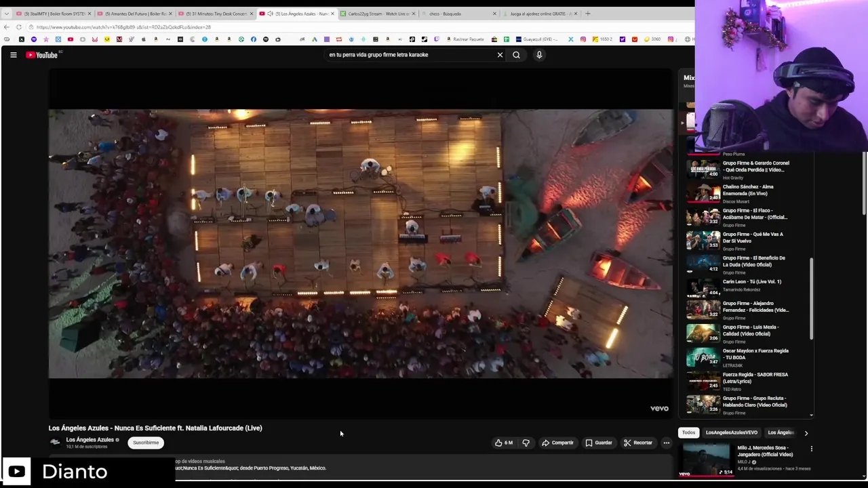Open the Instagram bookmark icon

tap(583, 39)
